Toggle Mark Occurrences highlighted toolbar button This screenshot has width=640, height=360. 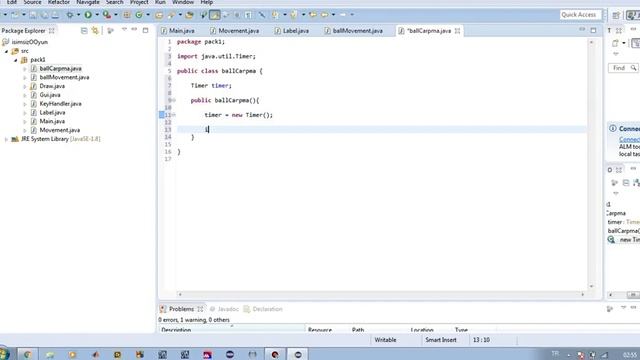coord(215,15)
